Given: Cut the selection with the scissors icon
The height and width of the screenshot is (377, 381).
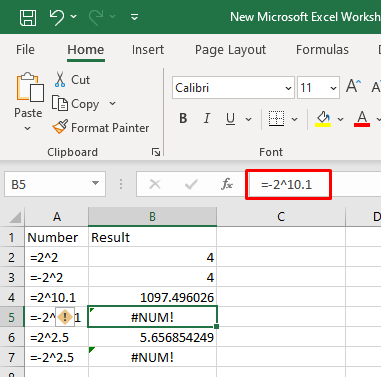Looking at the screenshot, I should [60, 80].
